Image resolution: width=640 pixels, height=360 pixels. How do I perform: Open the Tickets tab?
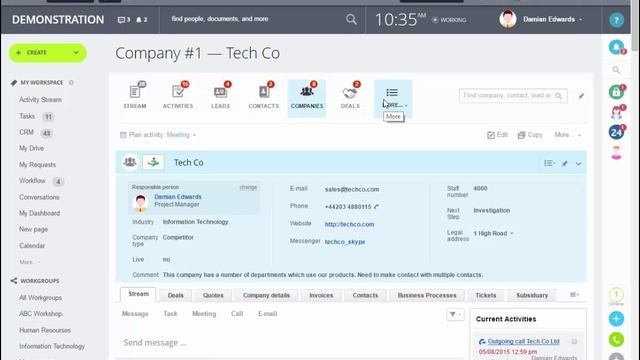486,295
